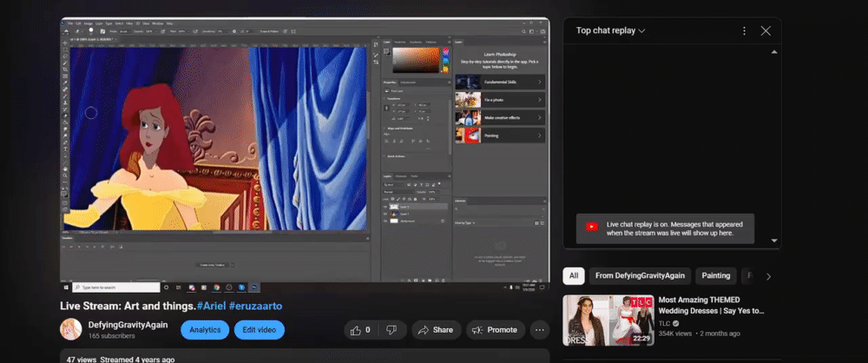Click the Photoshop icon in the Windows taskbar
Screen dimensions: 868x363
click(253, 287)
